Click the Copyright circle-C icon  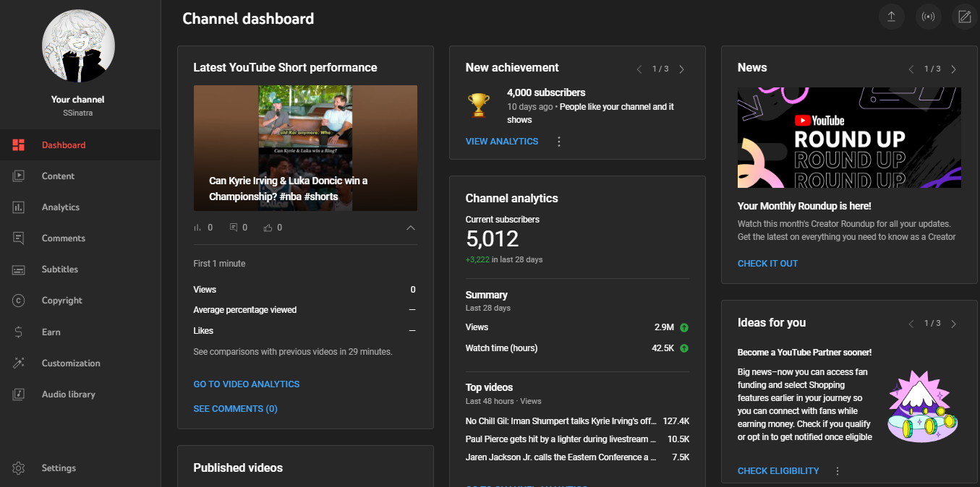(x=19, y=301)
